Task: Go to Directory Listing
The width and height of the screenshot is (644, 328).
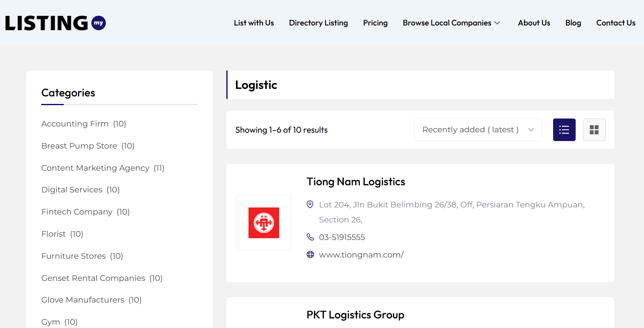Action: point(318,23)
